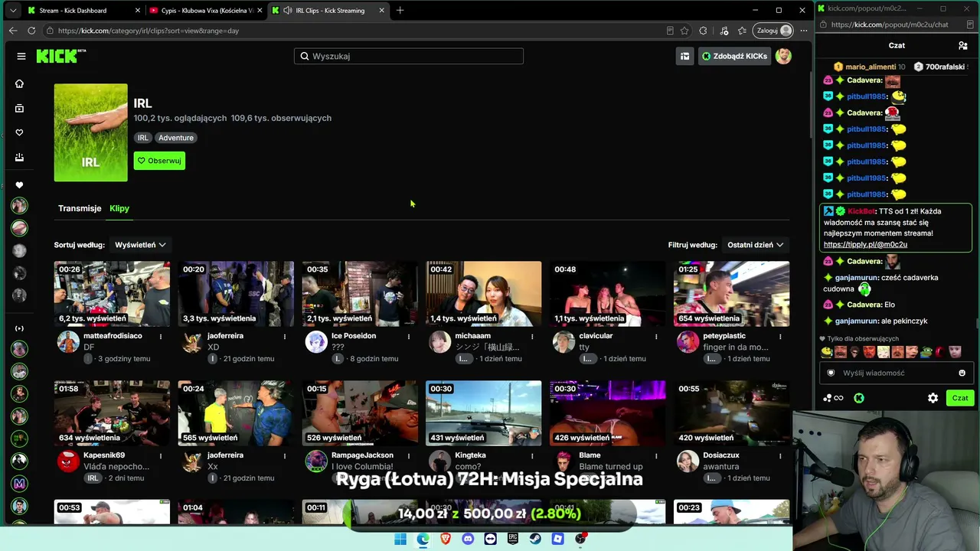Switch to the Cypis - Klubowa Vixa tab
The image size is (980, 551).
tap(205, 10)
